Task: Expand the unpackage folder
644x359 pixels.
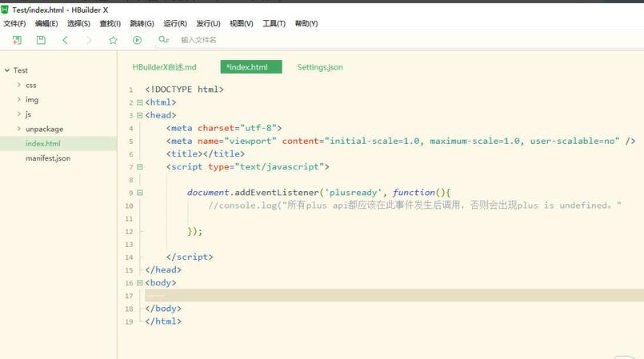Action: point(18,129)
